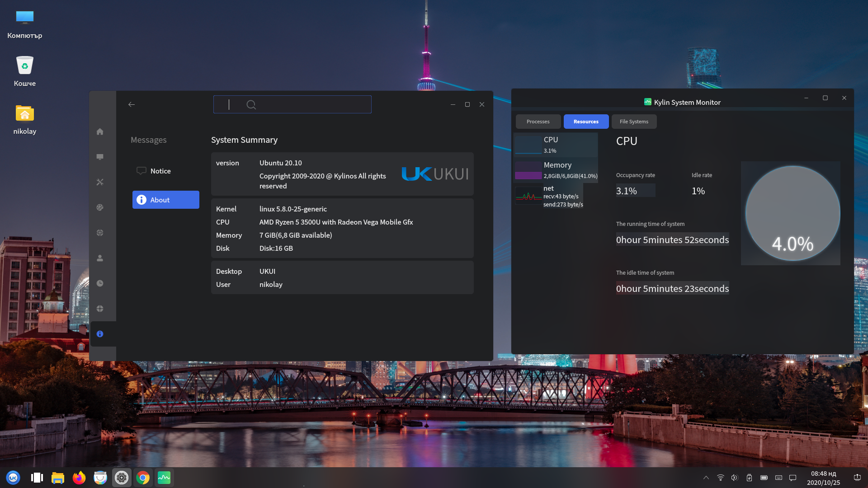
Task: Open the task view in taskbar
Action: 37,478
